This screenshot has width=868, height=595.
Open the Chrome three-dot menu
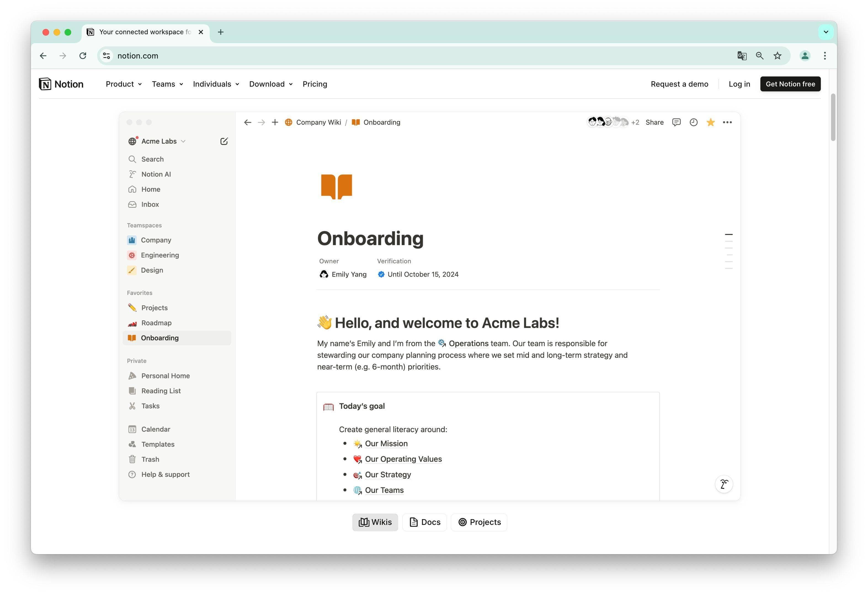825,56
